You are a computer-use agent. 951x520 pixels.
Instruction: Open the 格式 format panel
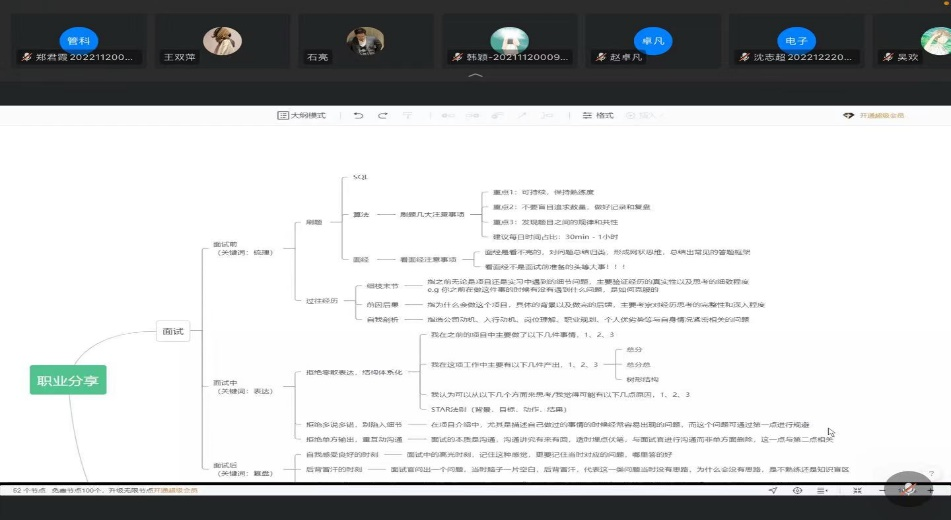[597, 116]
